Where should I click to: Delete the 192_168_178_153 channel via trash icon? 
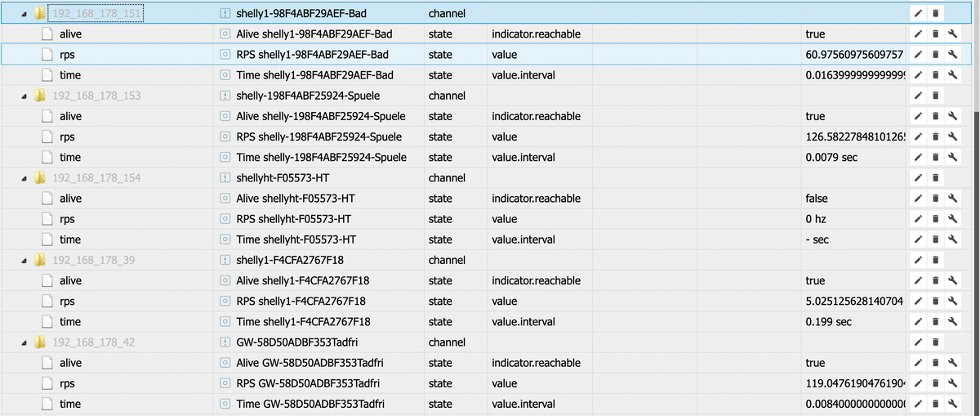pyautogui.click(x=936, y=96)
